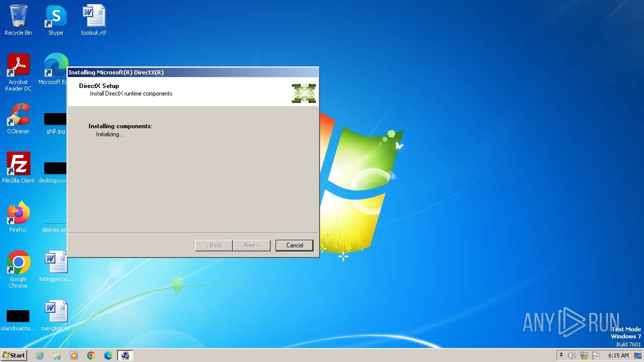Click the Initializing status text
The image size is (644, 362).
(x=110, y=134)
